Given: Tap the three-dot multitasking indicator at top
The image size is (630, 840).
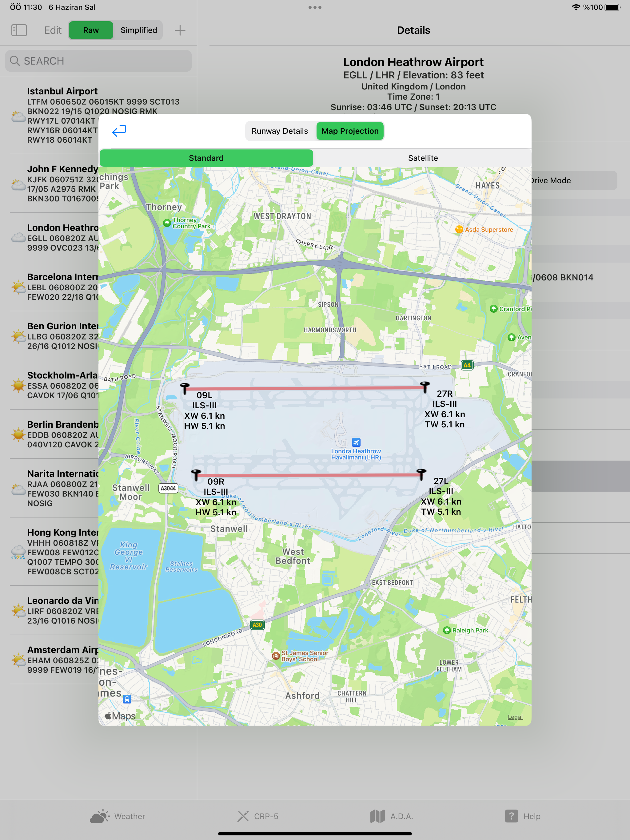Looking at the screenshot, I should tap(315, 7).
